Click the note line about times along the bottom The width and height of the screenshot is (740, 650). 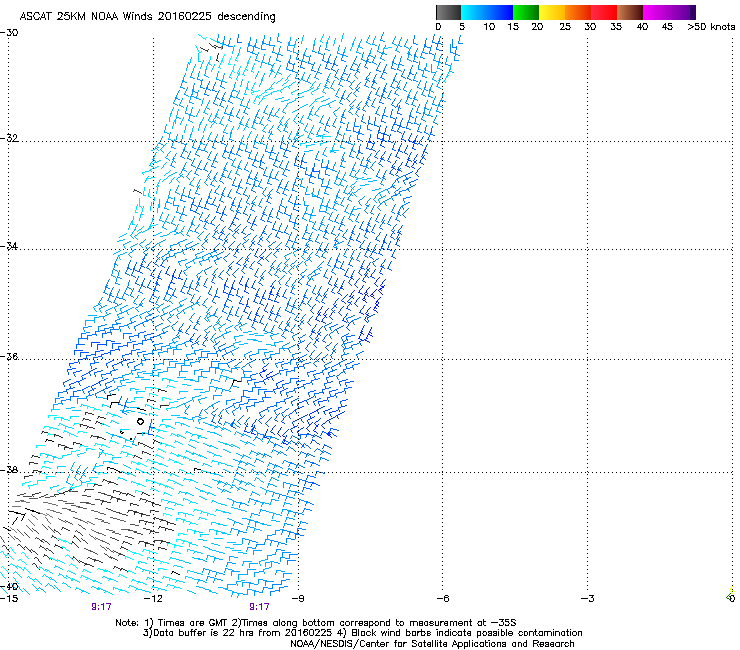point(316,623)
